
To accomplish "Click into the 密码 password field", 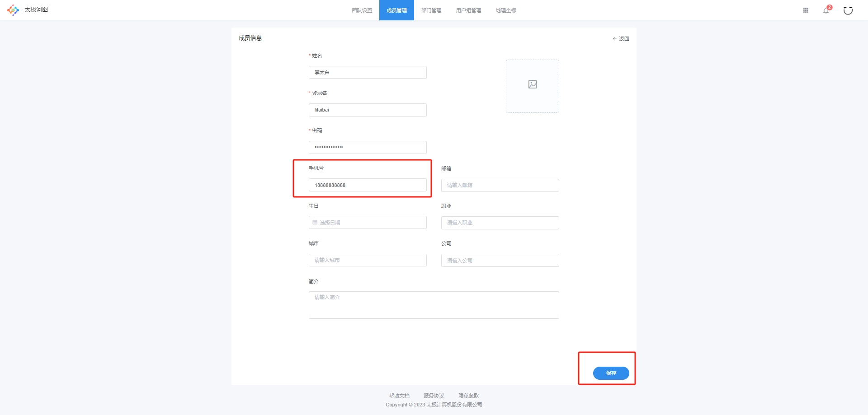I will click(368, 147).
